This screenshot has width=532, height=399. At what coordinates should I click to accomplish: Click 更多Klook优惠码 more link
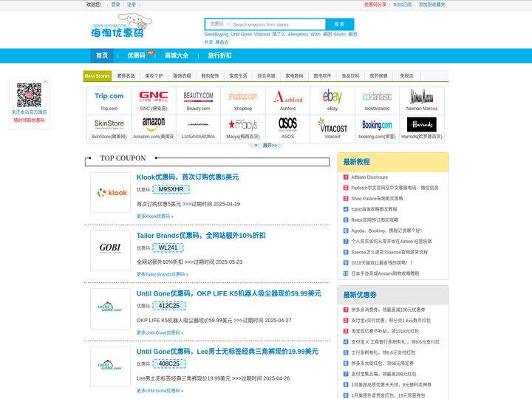(155, 216)
